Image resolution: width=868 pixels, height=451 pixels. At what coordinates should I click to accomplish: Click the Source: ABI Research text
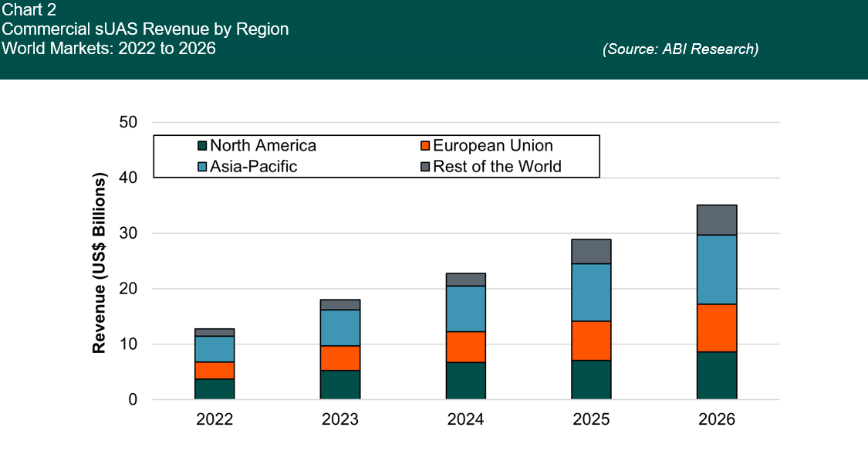[680, 49]
